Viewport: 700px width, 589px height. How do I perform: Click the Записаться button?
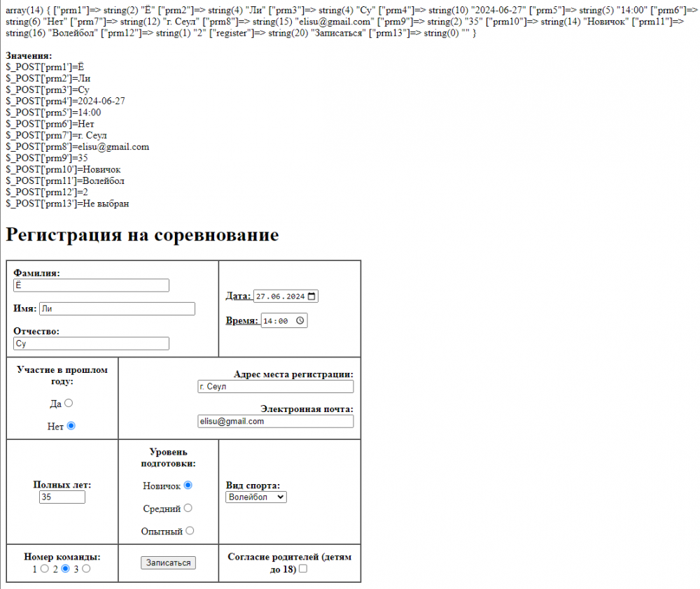[168, 562]
